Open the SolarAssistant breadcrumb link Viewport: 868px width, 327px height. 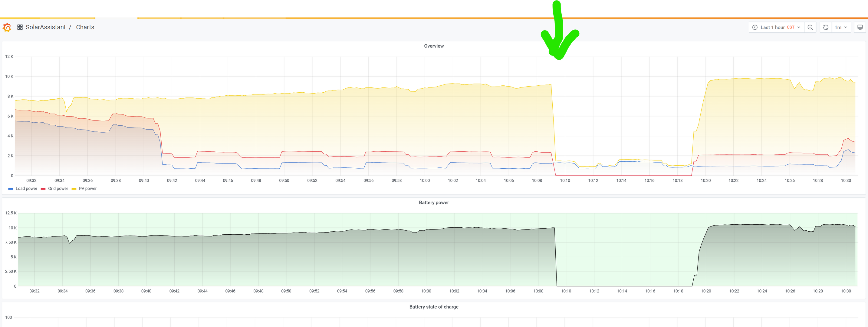(x=46, y=27)
